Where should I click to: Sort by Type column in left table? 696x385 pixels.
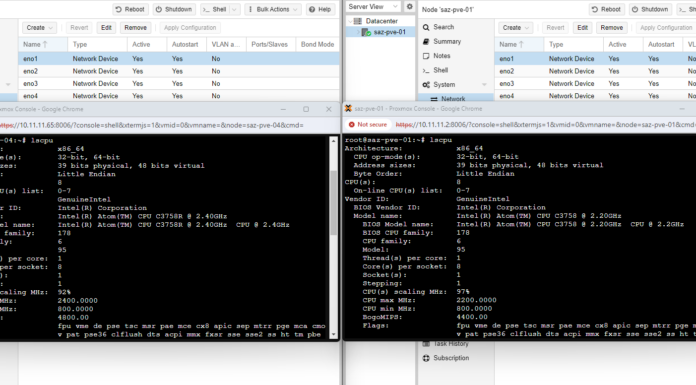[x=97, y=44]
